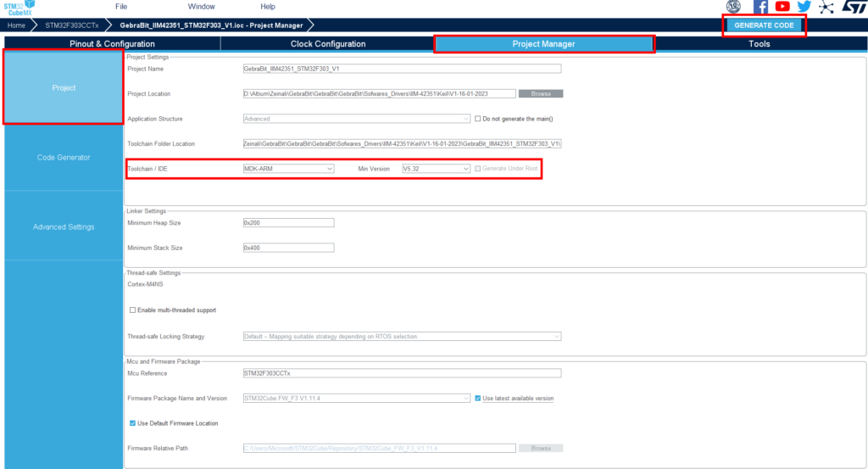Screen dimensions: 868x469
Task: Click the Minimum Stack Size field
Action: (288, 248)
